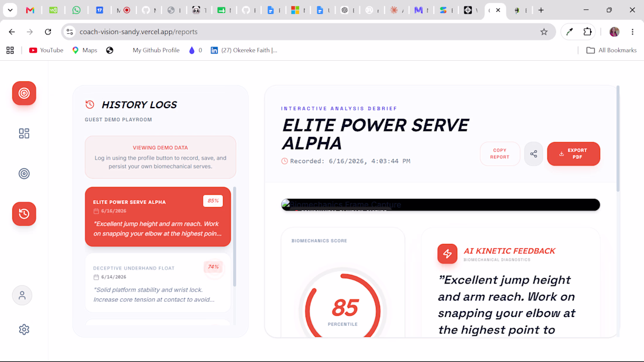Click the AI Kinetic Feedback lightning icon
Viewport: 644px width, 362px height.
[x=447, y=254]
